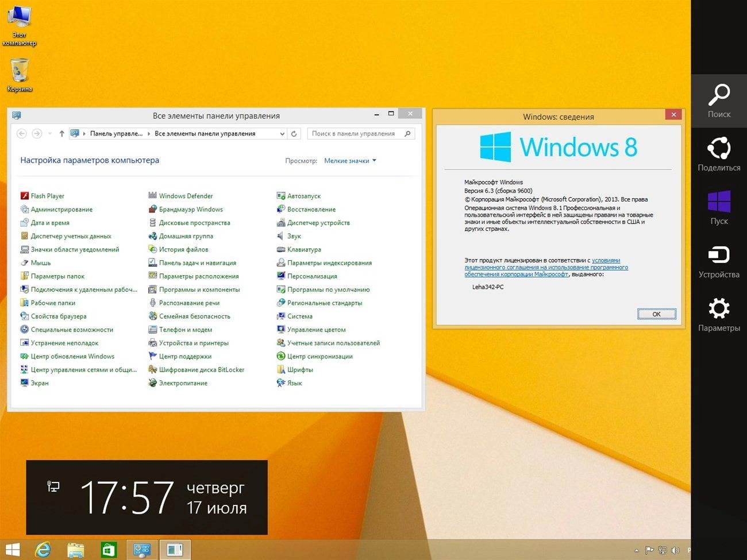
Task: Open Мышь (Mouse) item
Action: (x=36, y=262)
